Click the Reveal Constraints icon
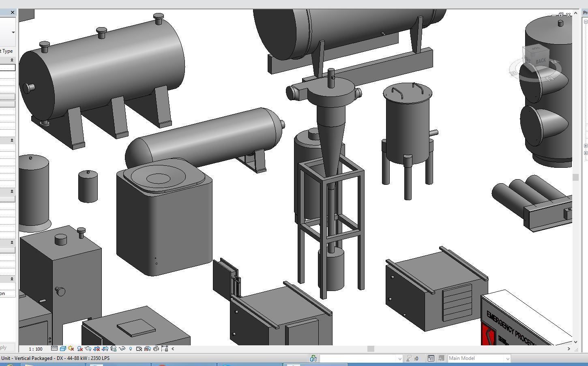Screen dimensions: 588x366 point(165,349)
